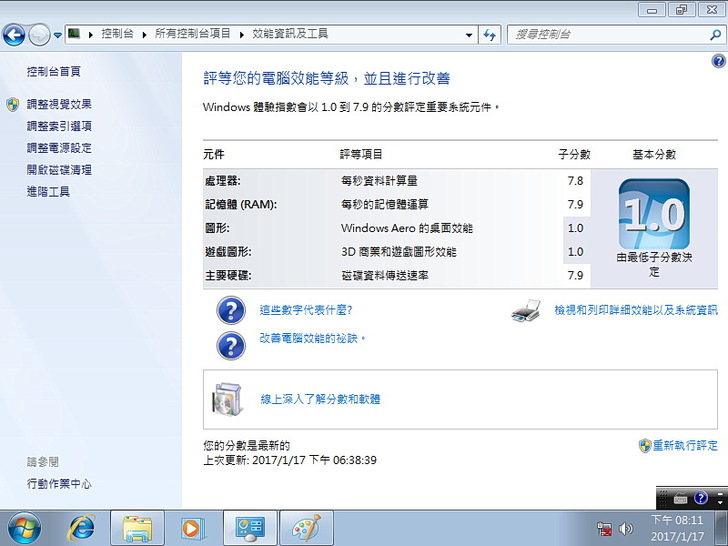This screenshot has width=728, height=546.
Task: Select the 記憶體 (RAM) row label
Action: 240,204
